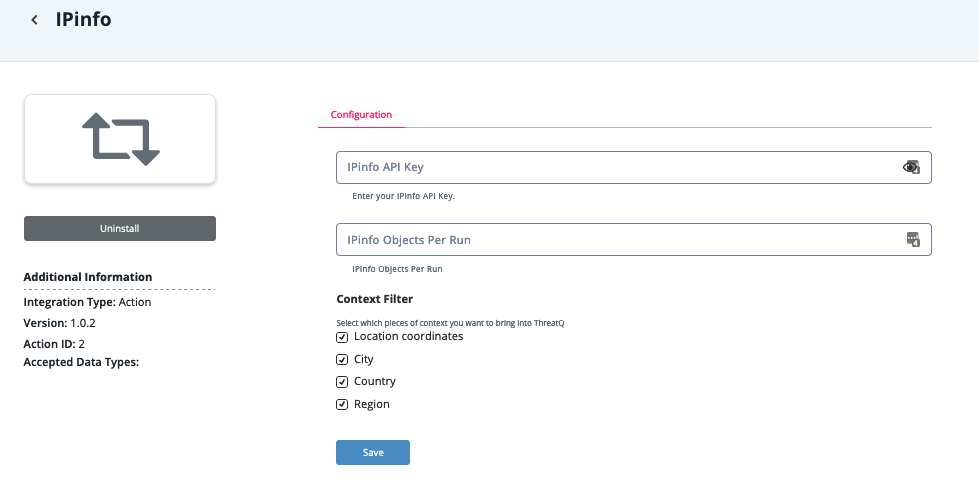This screenshot has width=979, height=488.
Task: Click the Accepted Data Types label
Action: [81, 362]
